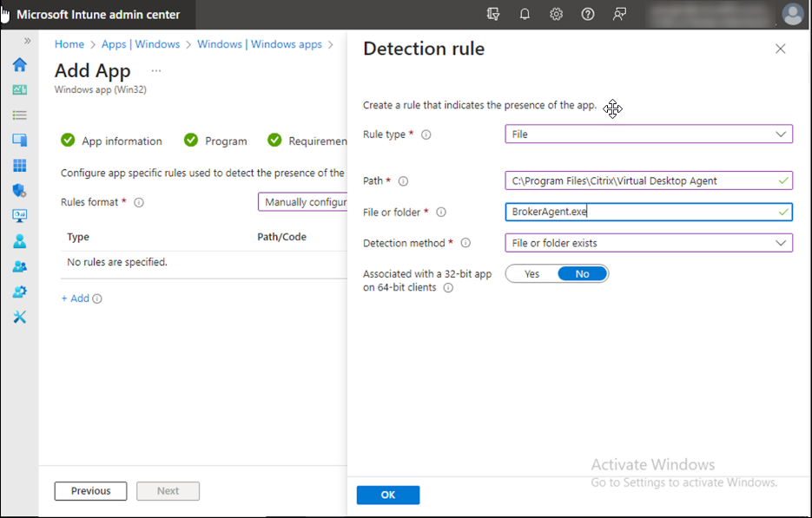812x518 pixels.
Task: Open portal settings gear
Action: pos(556,14)
